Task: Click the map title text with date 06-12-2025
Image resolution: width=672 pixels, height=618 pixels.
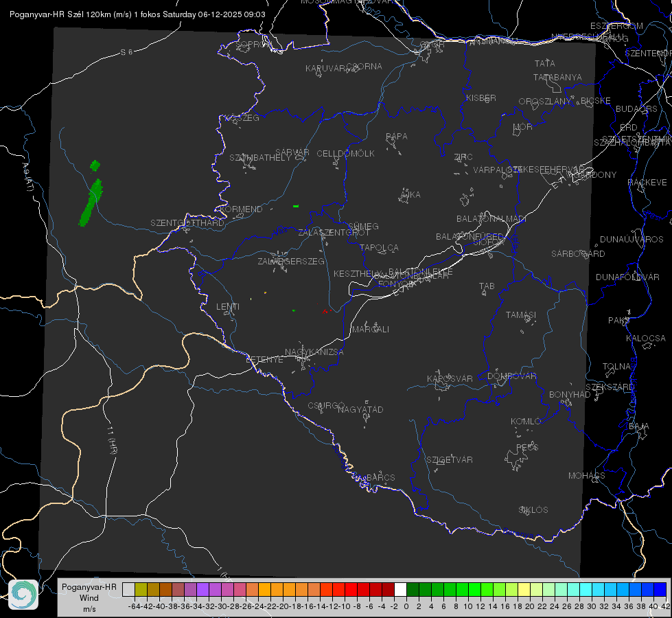Action: coord(137,14)
